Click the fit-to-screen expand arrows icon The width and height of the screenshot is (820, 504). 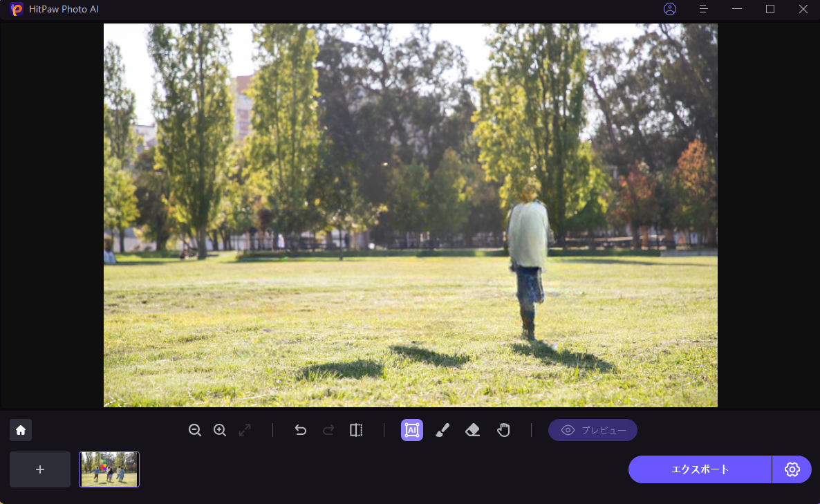[245, 430]
